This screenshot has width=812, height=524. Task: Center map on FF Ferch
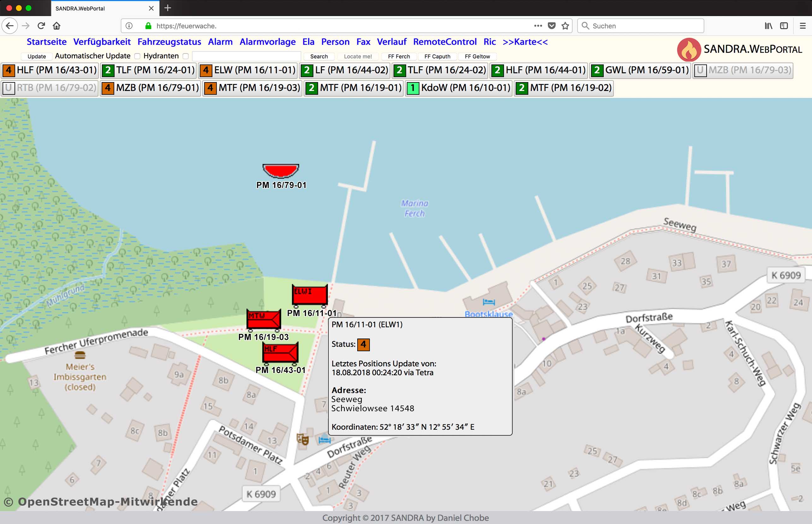click(x=399, y=57)
